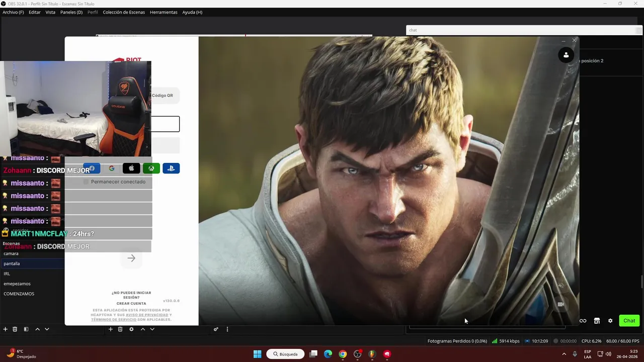This screenshot has width=644, height=362.
Task: Add a new source with plus icon
Action: [111, 329]
